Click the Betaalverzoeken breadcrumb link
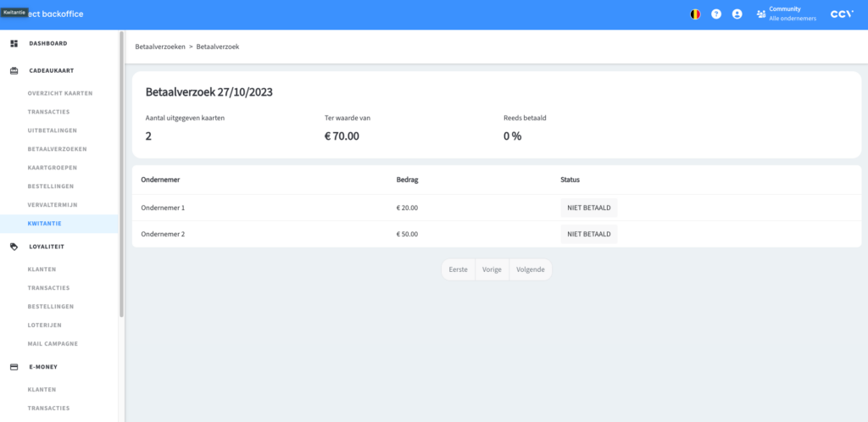 coord(160,47)
